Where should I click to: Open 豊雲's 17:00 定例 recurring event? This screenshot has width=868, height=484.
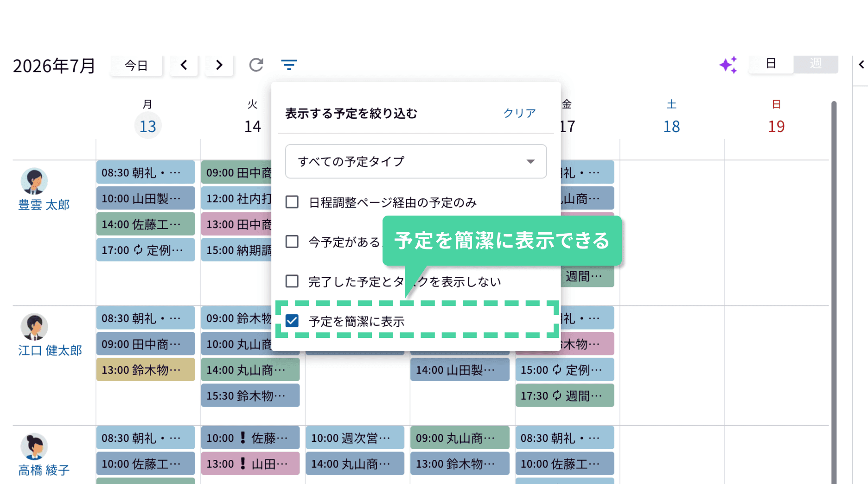[146, 250]
